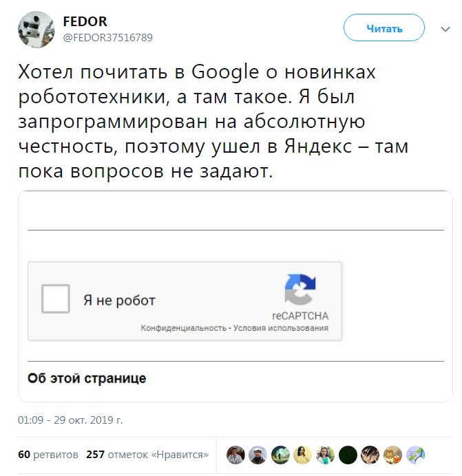Open first liker avatar in the row
The image size is (462, 476).
(235, 455)
